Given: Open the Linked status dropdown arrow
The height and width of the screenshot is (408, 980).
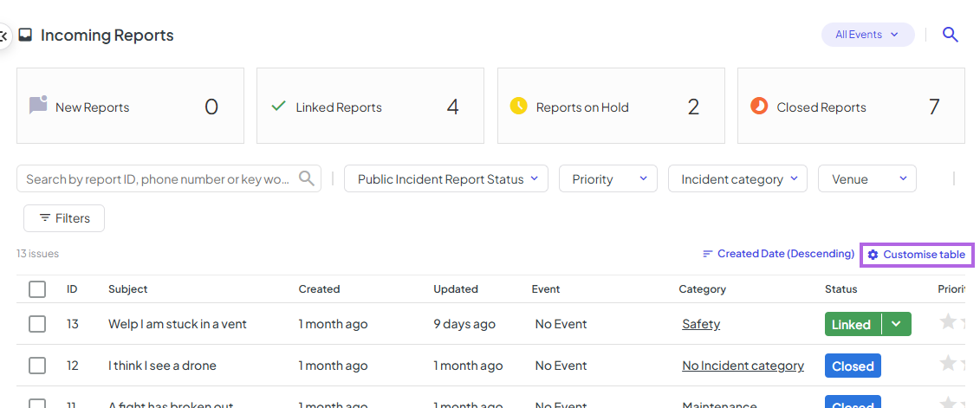Looking at the screenshot, I should 896,324.
